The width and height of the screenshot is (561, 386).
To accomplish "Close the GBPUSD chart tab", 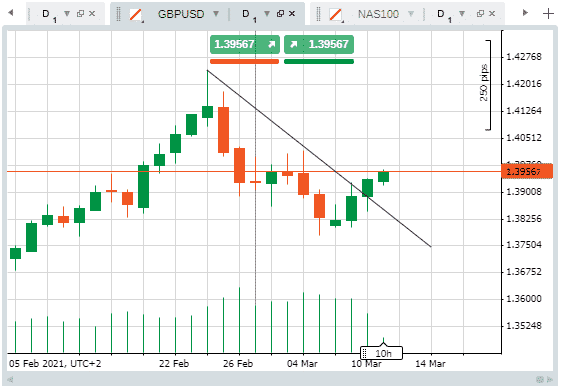I will 292,14.
